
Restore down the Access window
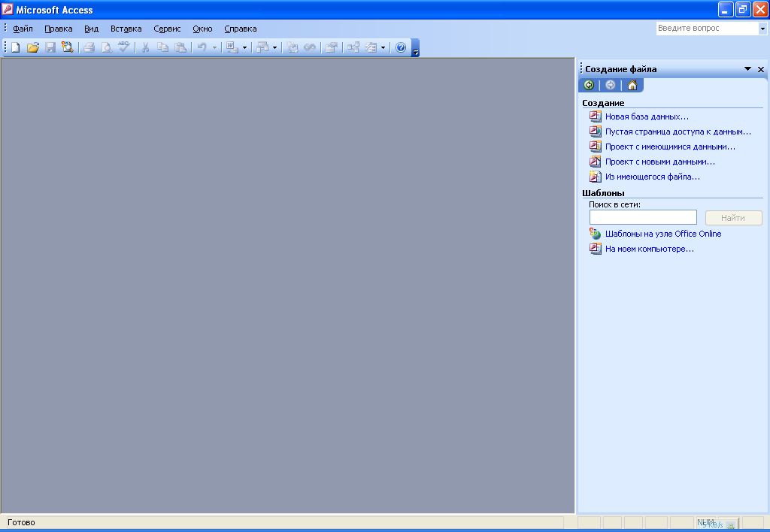pyautogui.click(x=742, y=9)
